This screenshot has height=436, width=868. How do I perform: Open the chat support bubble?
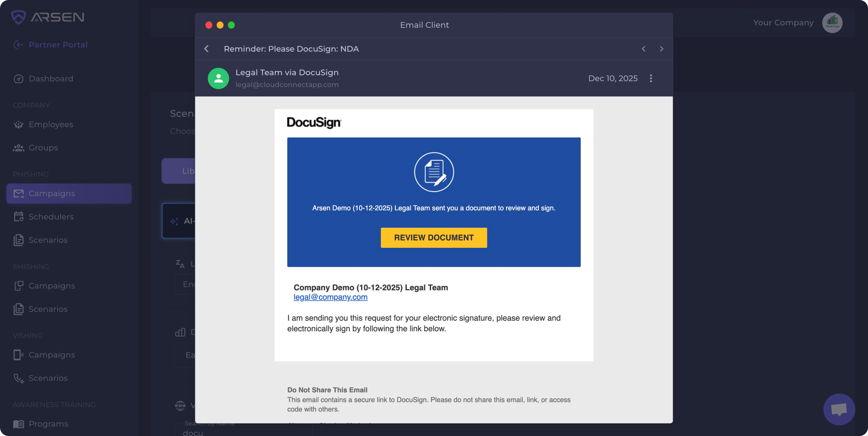coord(839,409)
